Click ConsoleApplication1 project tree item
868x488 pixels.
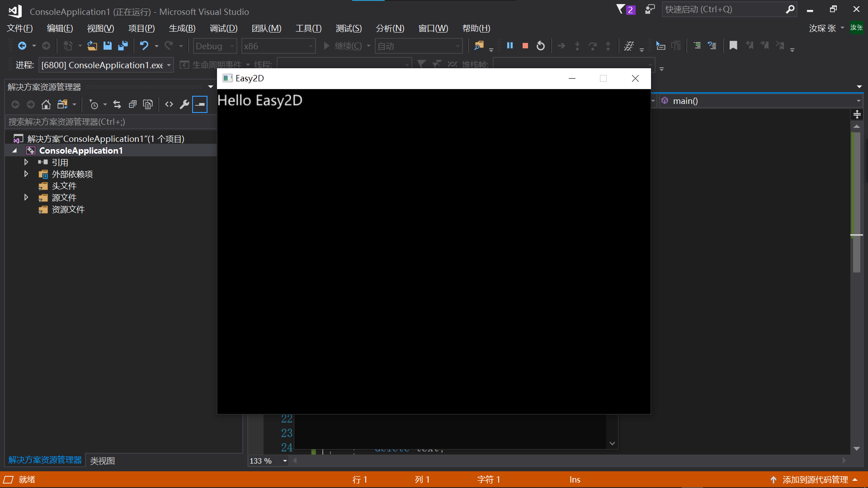80,150
